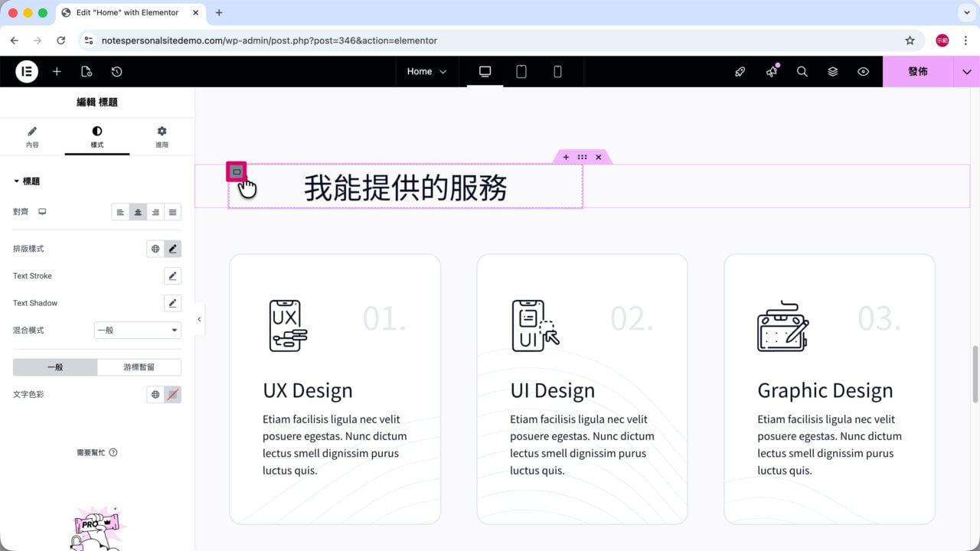Switch to the 進階 advanced tab
980x551 pixels.
coord(162,137)
